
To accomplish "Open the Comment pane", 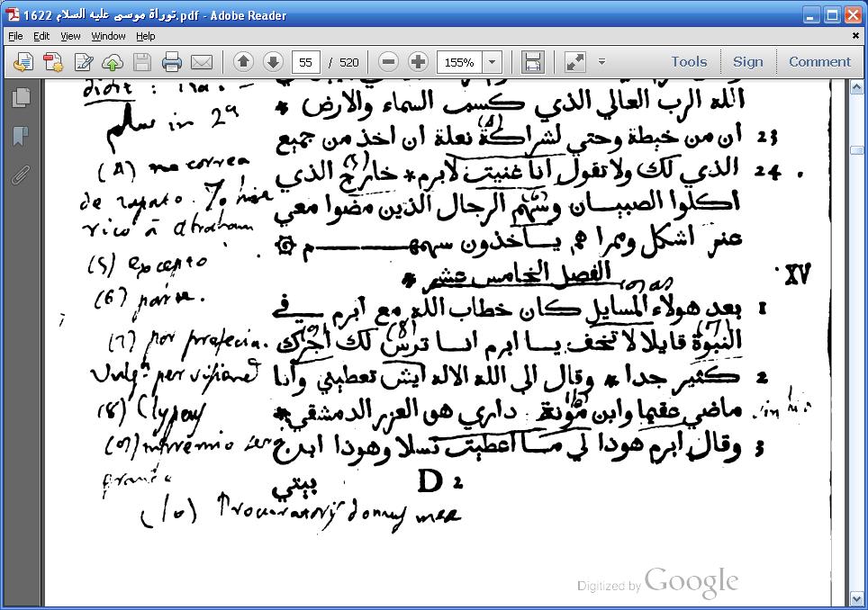I will (x=819, y=62).
